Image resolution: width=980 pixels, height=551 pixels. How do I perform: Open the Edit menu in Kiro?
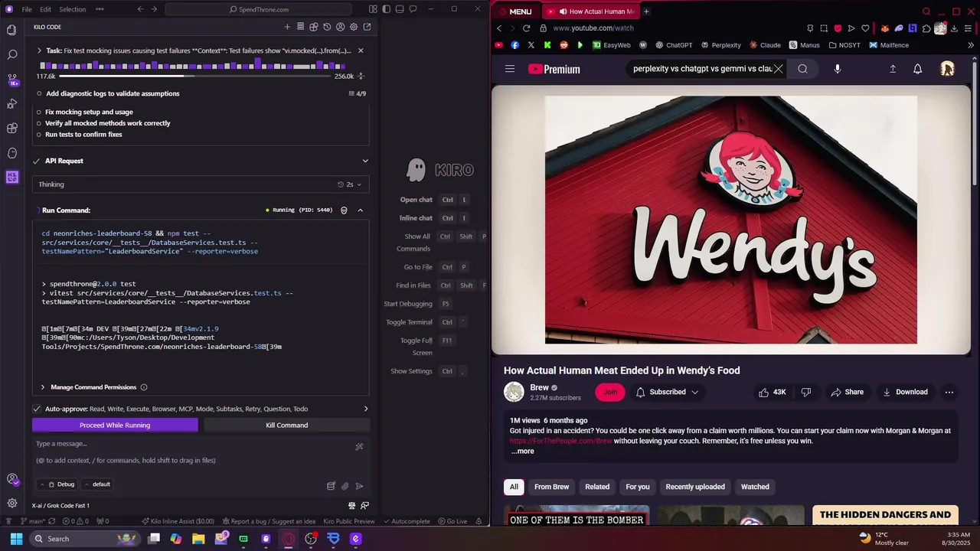click(x=45, y=9)
